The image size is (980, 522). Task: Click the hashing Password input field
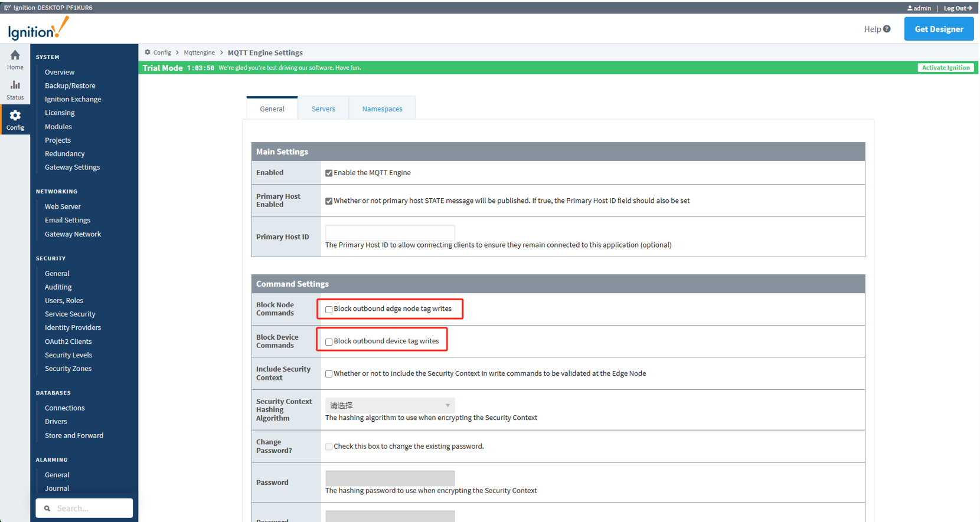390,478
